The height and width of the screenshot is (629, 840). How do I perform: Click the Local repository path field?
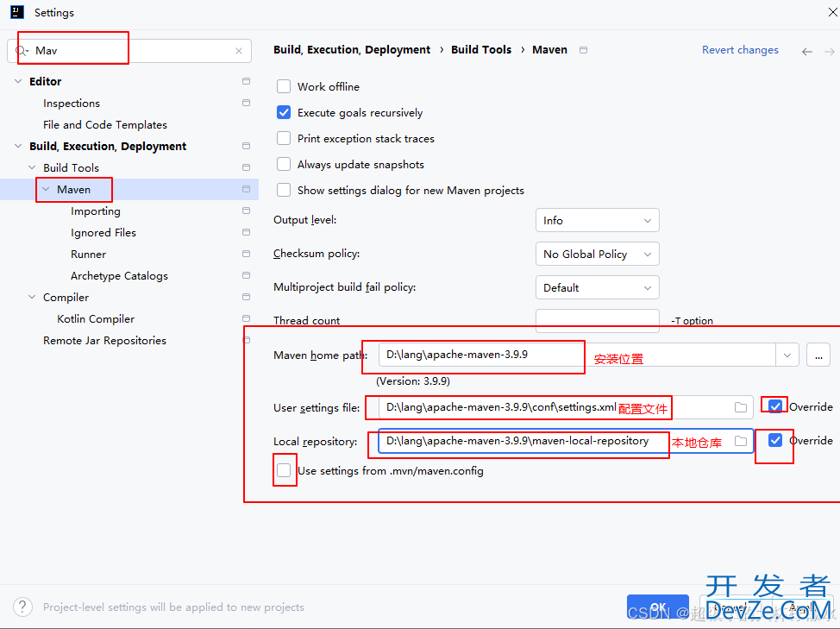566,441
